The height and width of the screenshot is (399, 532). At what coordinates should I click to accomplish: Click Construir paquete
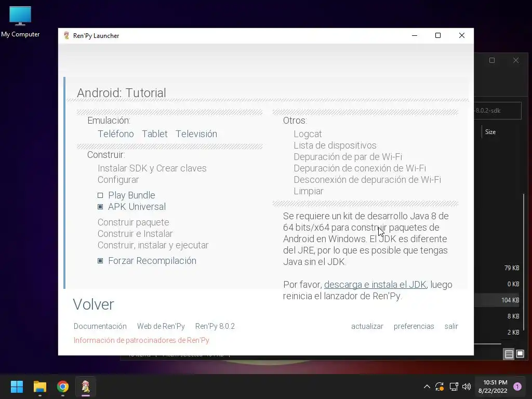click(x=134, y=222)
